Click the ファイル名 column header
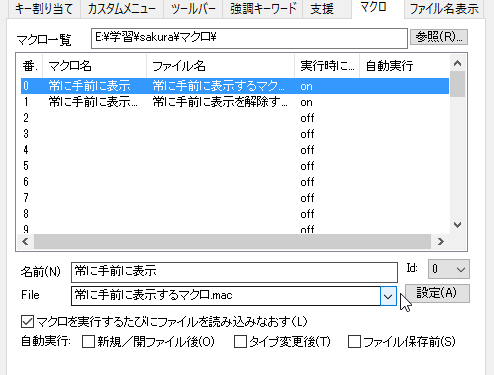The height and width of the screenshot is (375, 494). point(220,66)
